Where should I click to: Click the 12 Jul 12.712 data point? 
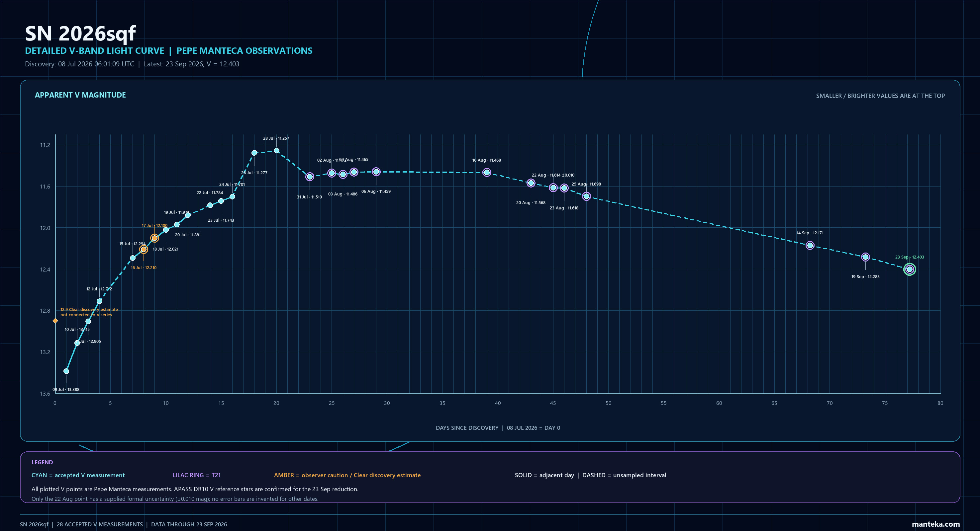(99, 301)
